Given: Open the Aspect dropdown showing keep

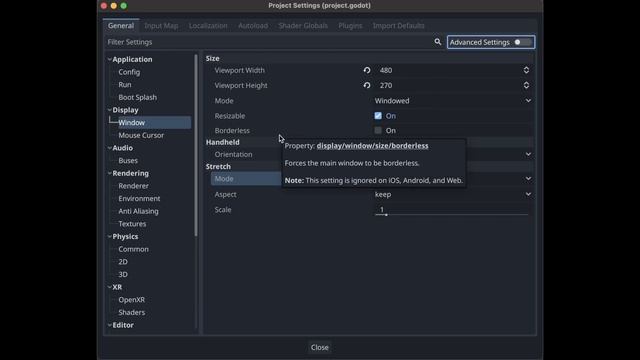Looking at the screenshot, I should tap(453, 194).
